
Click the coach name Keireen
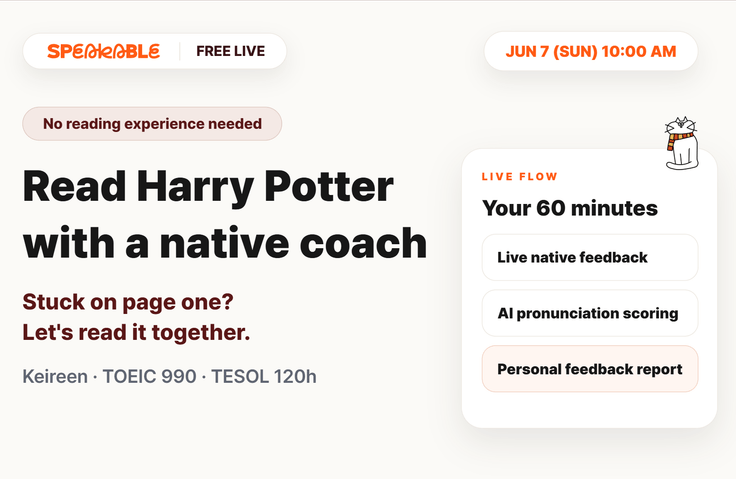pos(55,377)
